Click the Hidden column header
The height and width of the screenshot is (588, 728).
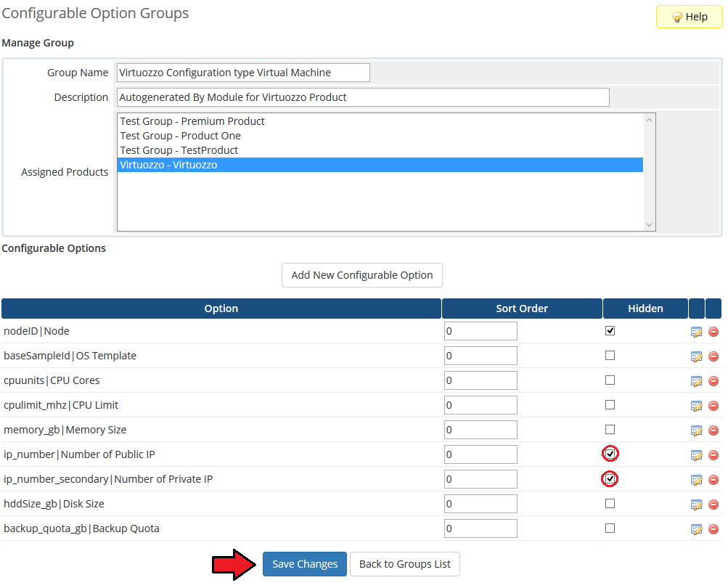click(x=645, y=309)
